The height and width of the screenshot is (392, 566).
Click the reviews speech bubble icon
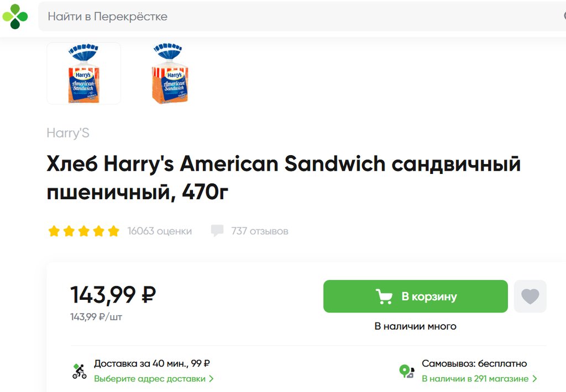point(217,231)
